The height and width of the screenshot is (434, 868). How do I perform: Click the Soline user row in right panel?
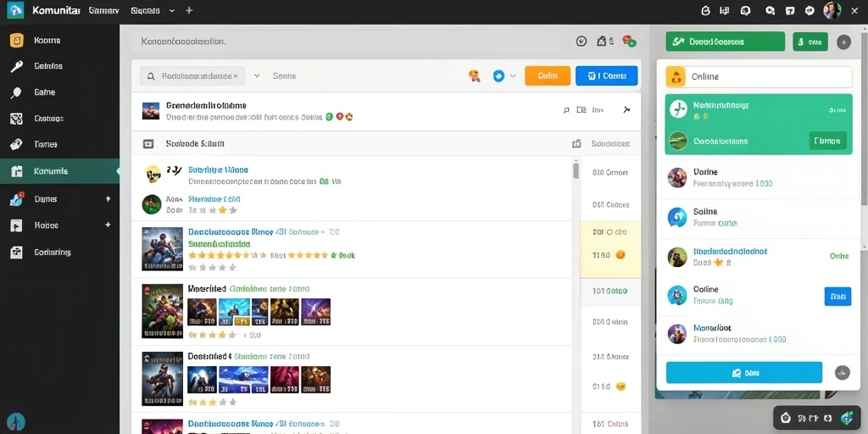(x=757, y=218)
